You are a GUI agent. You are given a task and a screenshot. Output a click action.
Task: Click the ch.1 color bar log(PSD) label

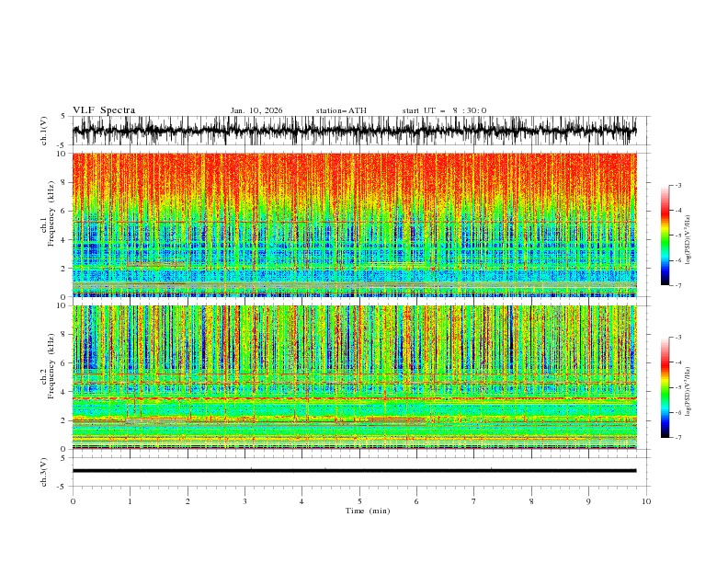688,239
